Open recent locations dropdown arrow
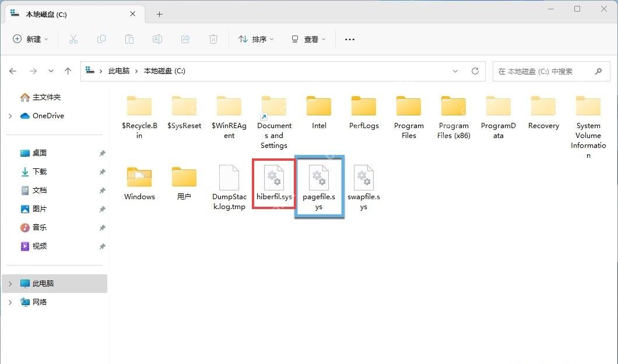The height and width of the screenshot is (364, 618). point(51,71)
